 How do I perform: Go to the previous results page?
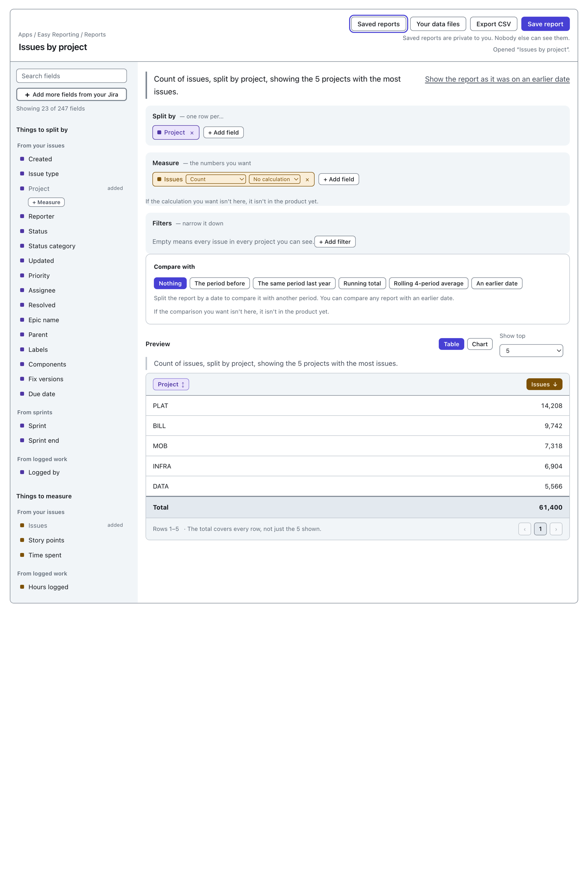(x=524, y=529)
